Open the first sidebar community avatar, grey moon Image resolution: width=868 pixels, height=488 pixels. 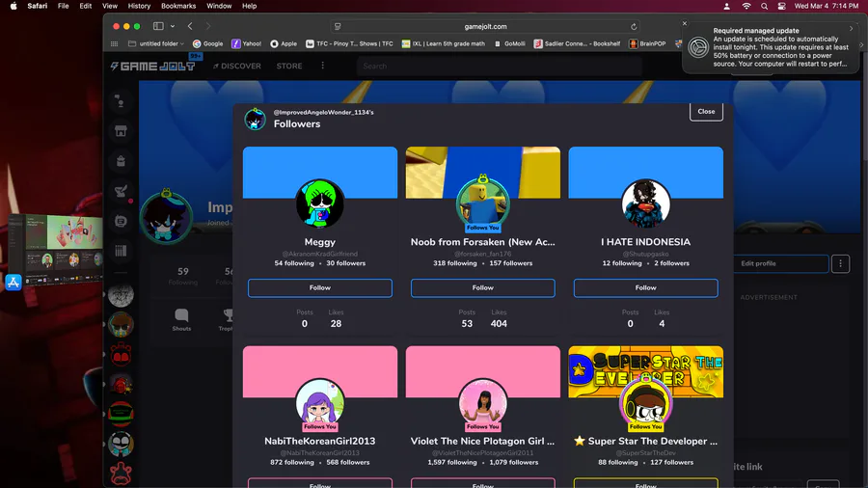[x=121, y=294]
